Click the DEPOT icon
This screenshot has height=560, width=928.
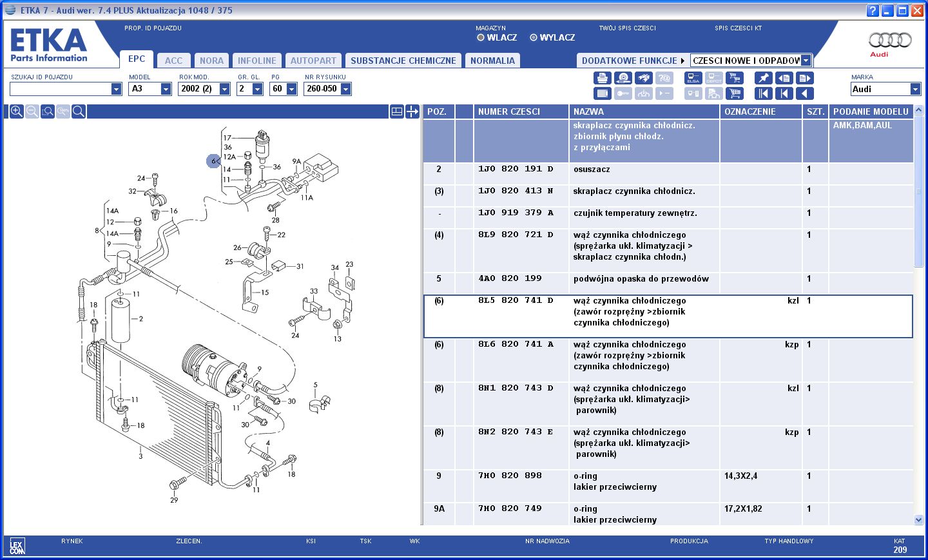point(713,78)
